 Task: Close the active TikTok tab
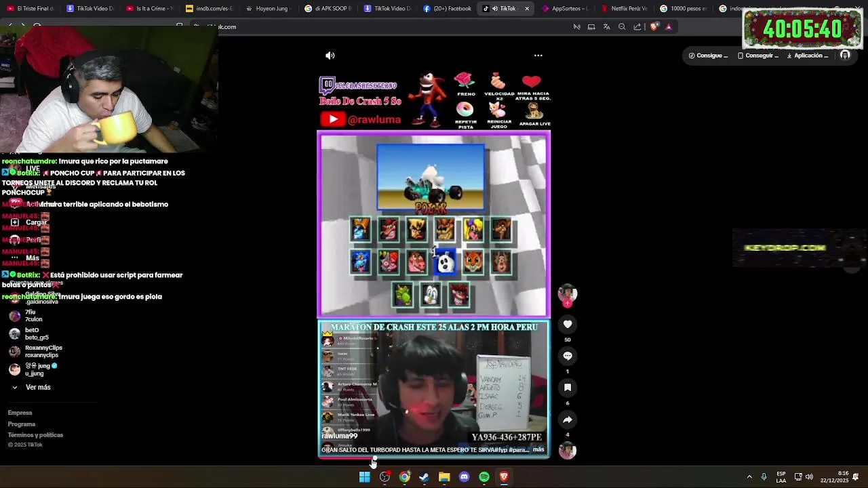pyautogui.click(x=527, y=9)
